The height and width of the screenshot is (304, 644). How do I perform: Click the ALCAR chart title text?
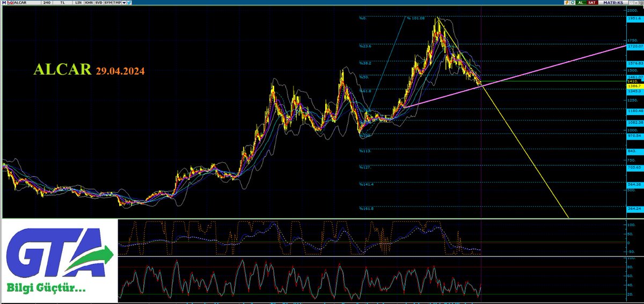tap(63, 70)
